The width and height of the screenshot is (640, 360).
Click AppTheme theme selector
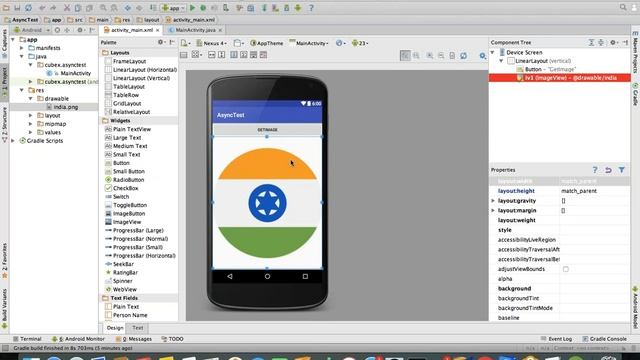pyautogui.click(x=267, y=43)
